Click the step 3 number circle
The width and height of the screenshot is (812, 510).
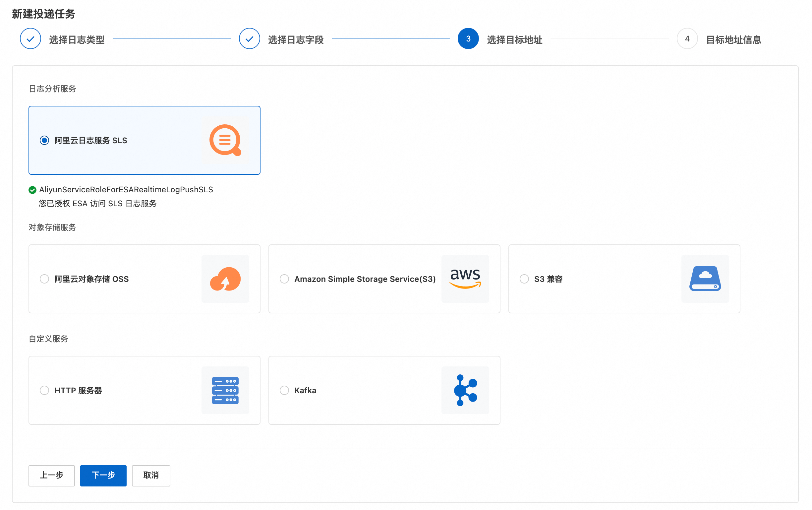pyautogui.click(x=468, y=38)
